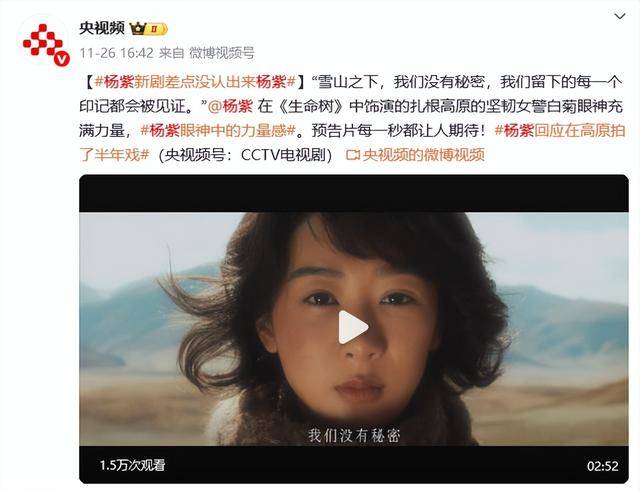Open hashtag #杨紫回应在高原拍了半年戏#
640x491 pixels.
(x=352, y=143)
